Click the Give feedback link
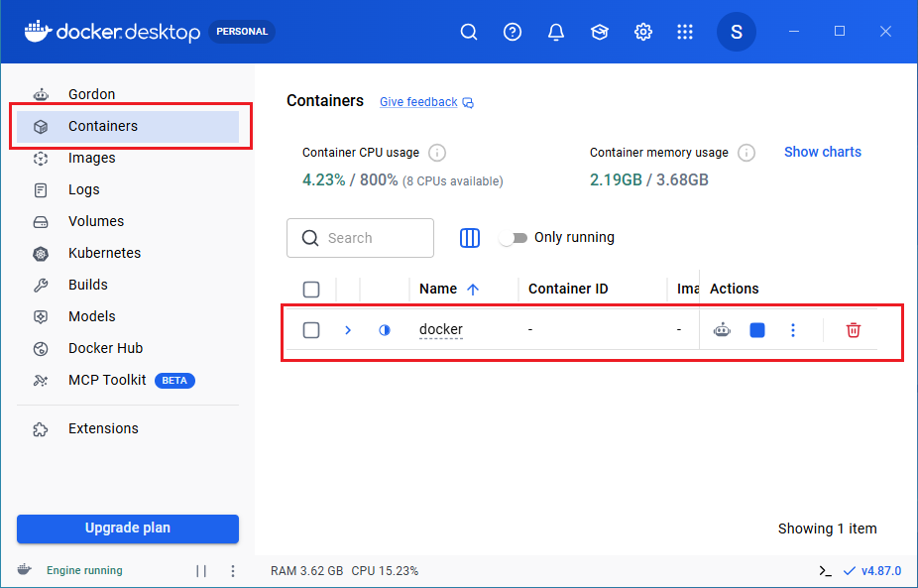Image resolution: width=918 pixels, height=588 pixels. 418,102
